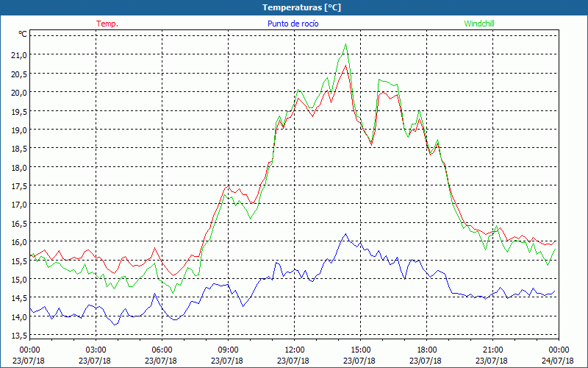Click the 24/07/18 date label on the x-axis
The image size is (588, 368).
coord(558,361)
